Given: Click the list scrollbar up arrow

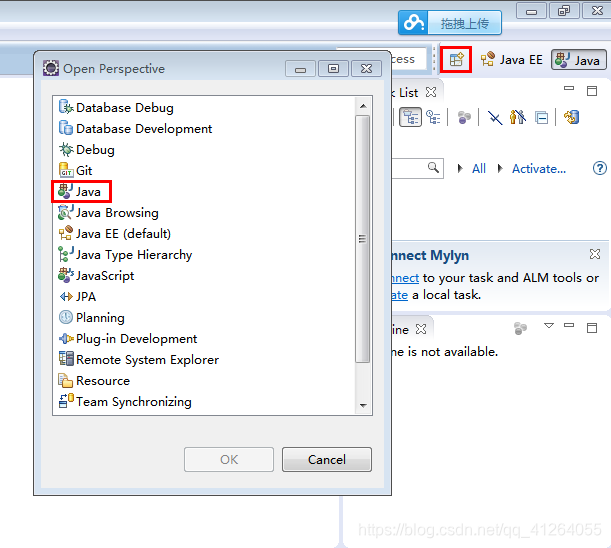Looking at the screenshot, I should click(363, 106).
